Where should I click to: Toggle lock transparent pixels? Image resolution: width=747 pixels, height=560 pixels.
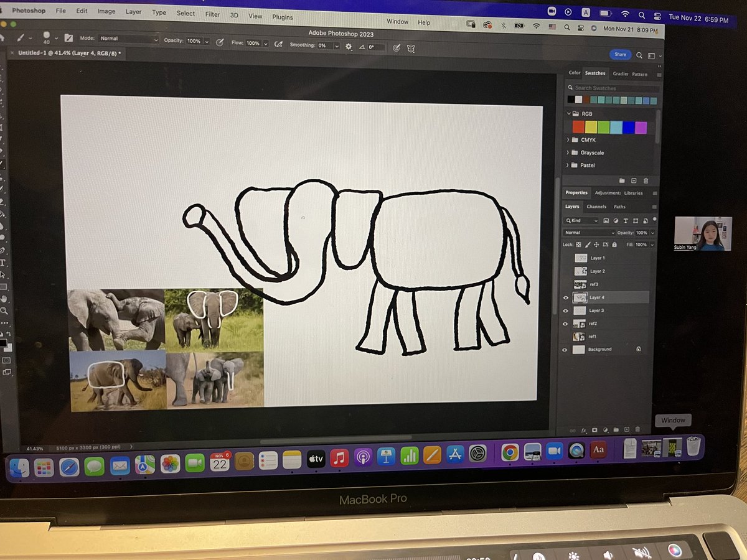point(578,245)
